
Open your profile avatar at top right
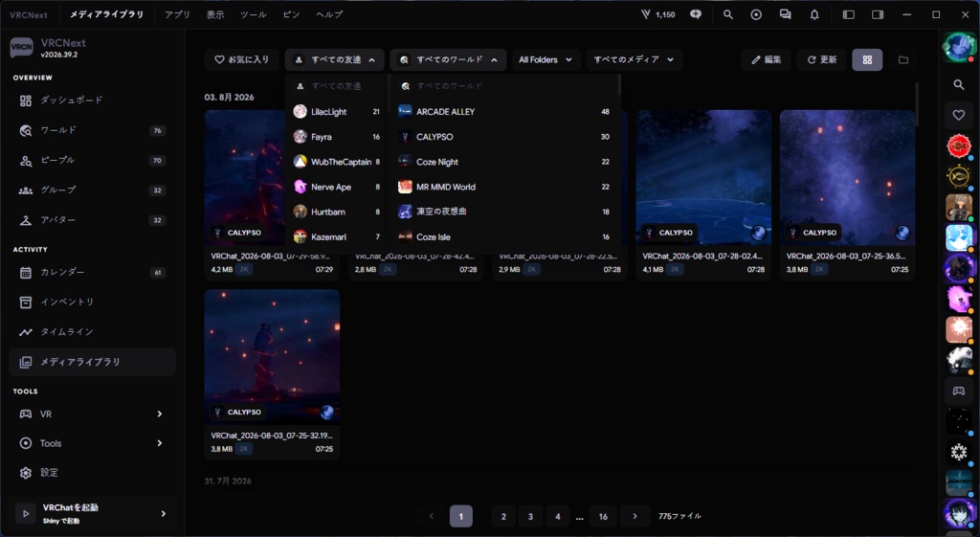(958, 48)
